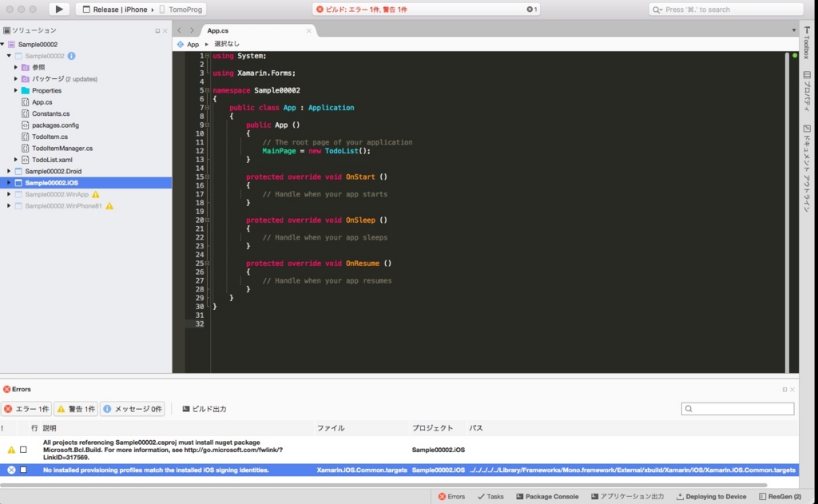Select the Constants.cs file
818x504 pixels.
click(x=50, y=113)
